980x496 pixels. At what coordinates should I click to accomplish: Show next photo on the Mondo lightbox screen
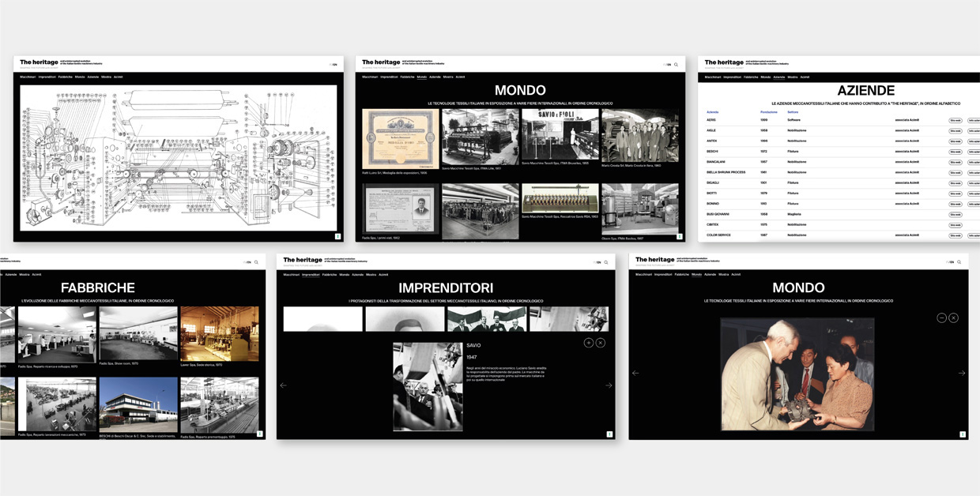pyautogui.click(x=962, y=373)
